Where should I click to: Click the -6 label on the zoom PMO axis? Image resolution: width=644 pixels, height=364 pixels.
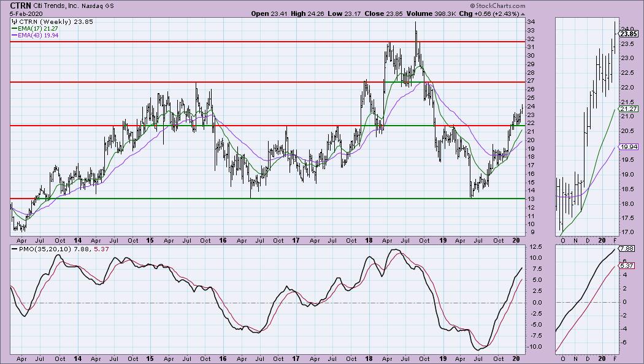(624, 342)
